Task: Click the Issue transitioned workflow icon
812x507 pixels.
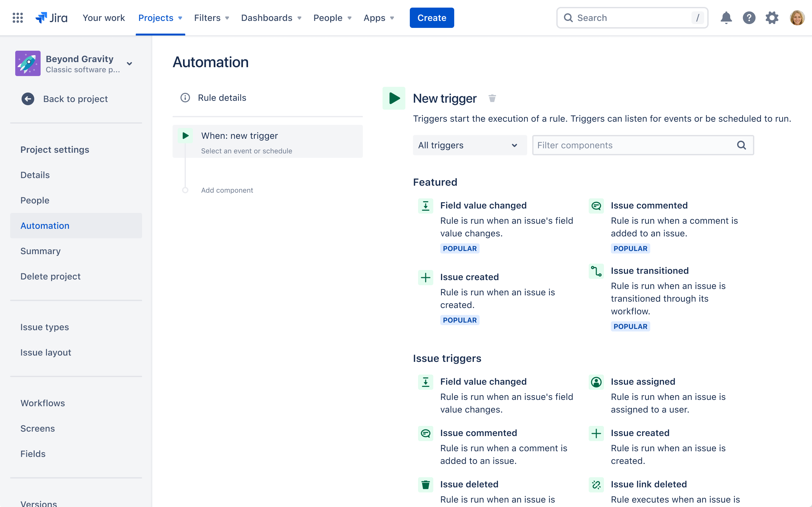Action: [596, 271]
